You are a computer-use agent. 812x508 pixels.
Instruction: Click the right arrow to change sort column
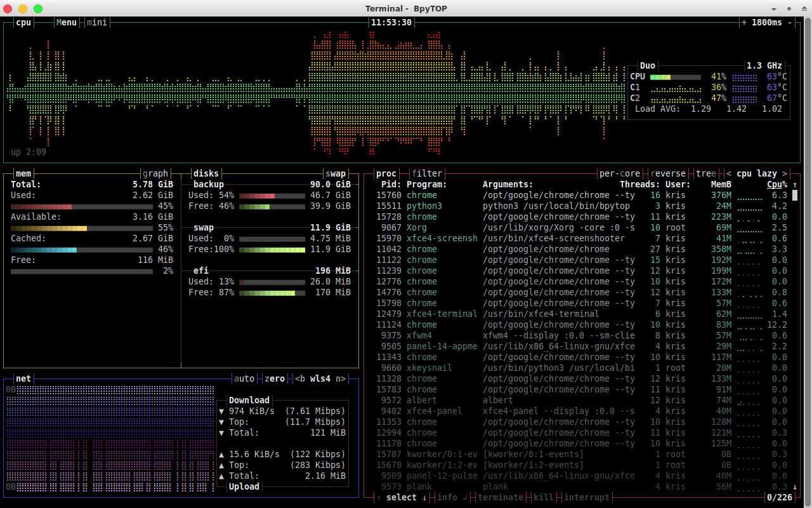[x=785, y=173]
